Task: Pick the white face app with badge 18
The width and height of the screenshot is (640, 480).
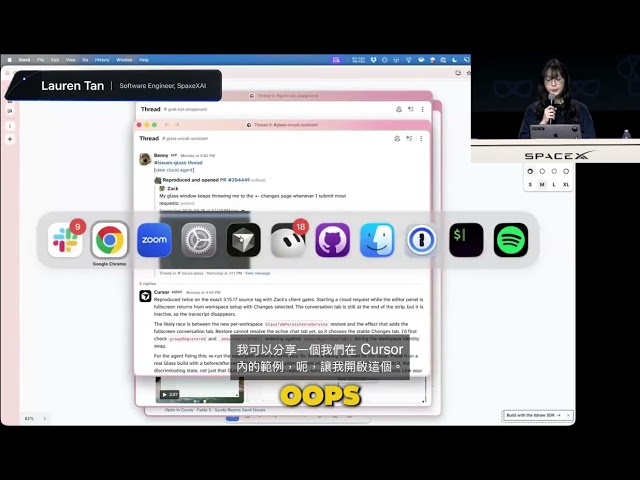Action: [288, 240]
